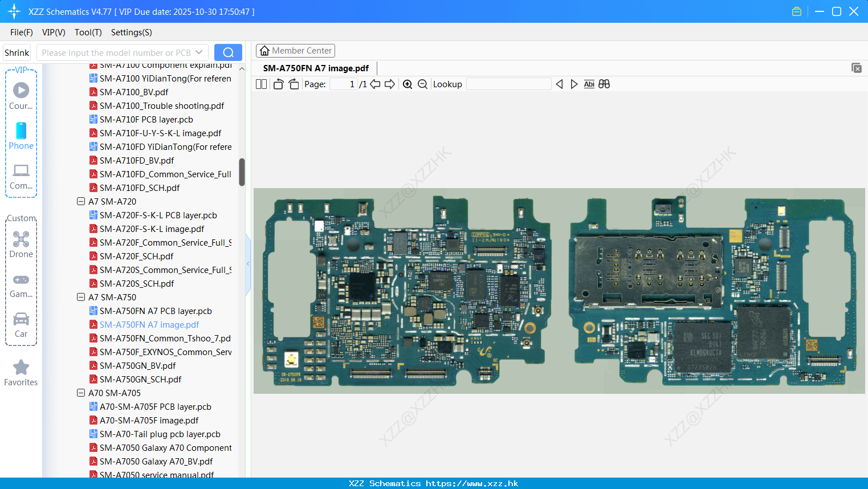The width and height of the screenshot is (868, 489).
Task: Open the File(F) menu
Action: point(22,32)
